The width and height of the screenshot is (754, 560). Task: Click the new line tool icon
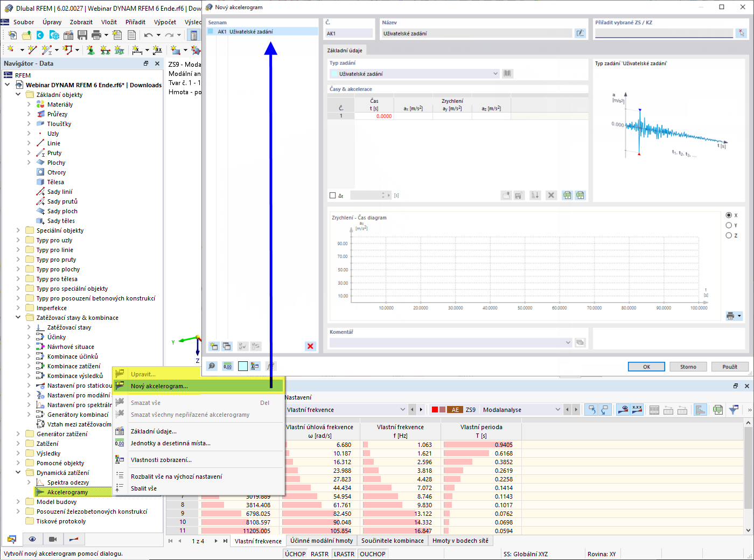[x=32, y=50]
